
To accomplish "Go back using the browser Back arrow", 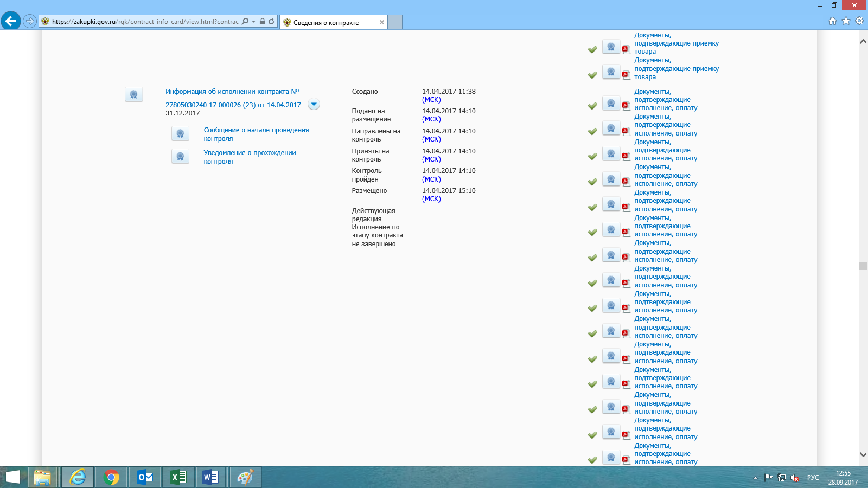I will pos(11,21).
